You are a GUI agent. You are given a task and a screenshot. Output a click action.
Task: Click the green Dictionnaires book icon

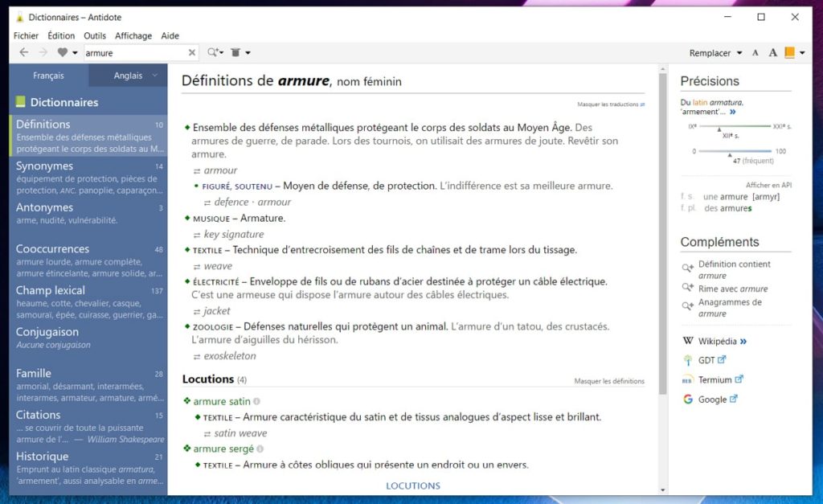click(20, 102)
